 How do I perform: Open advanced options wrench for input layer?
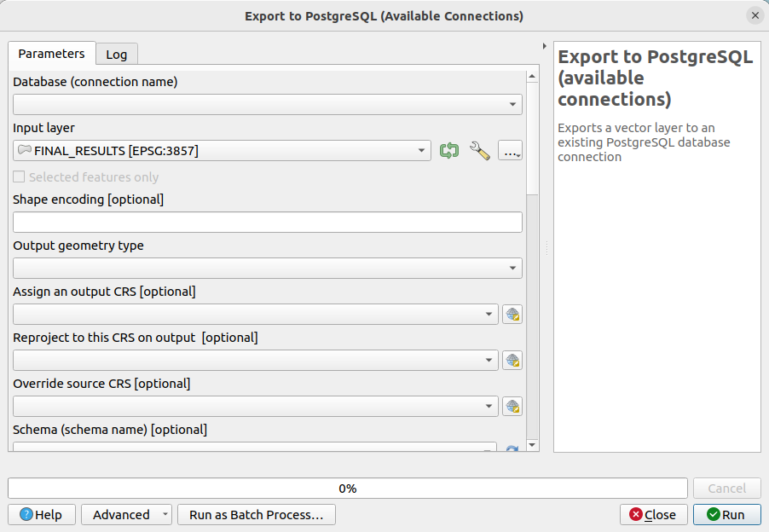(x=480, y=150)
